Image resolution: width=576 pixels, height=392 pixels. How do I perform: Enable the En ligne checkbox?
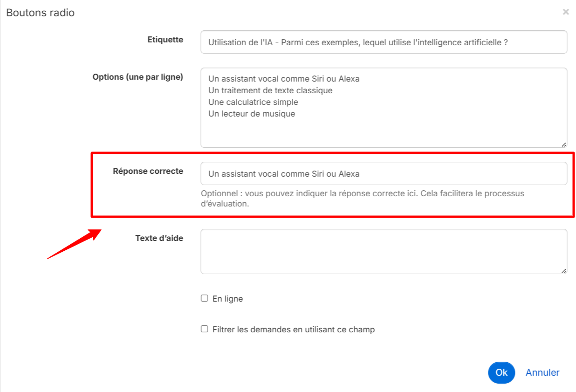(204, 298)
